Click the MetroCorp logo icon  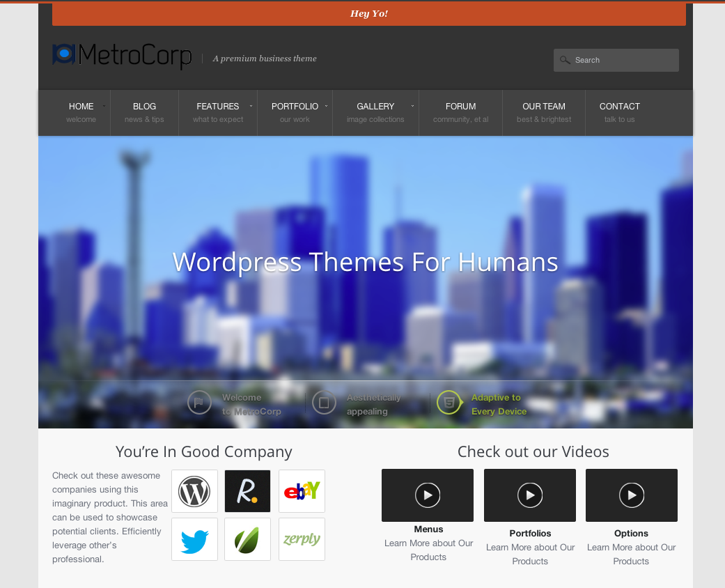[x=64, y=54]
